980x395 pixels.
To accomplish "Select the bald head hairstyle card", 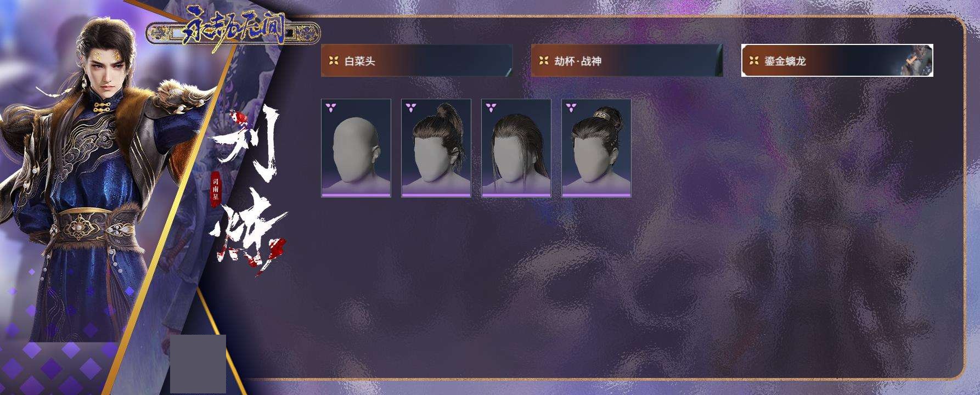I will 356,148.
